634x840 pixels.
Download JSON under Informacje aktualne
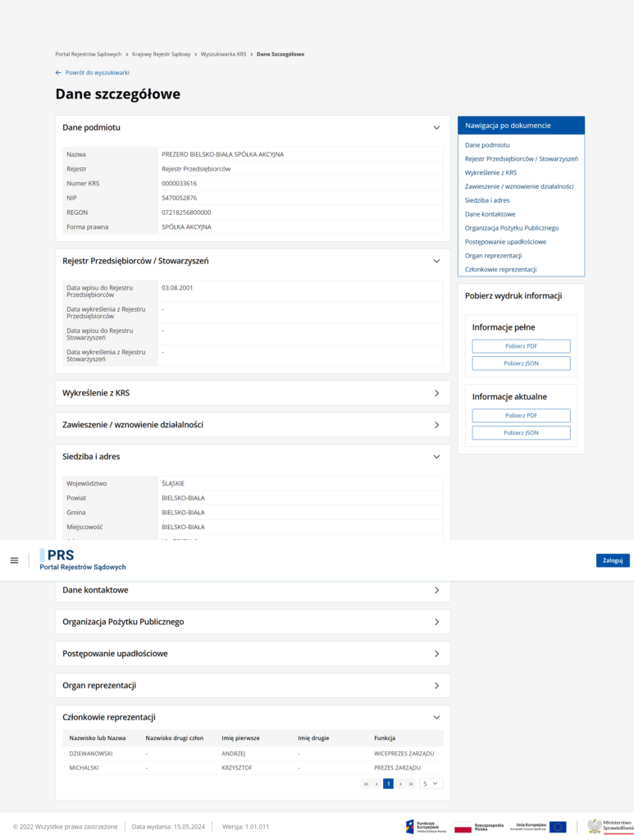521,432
